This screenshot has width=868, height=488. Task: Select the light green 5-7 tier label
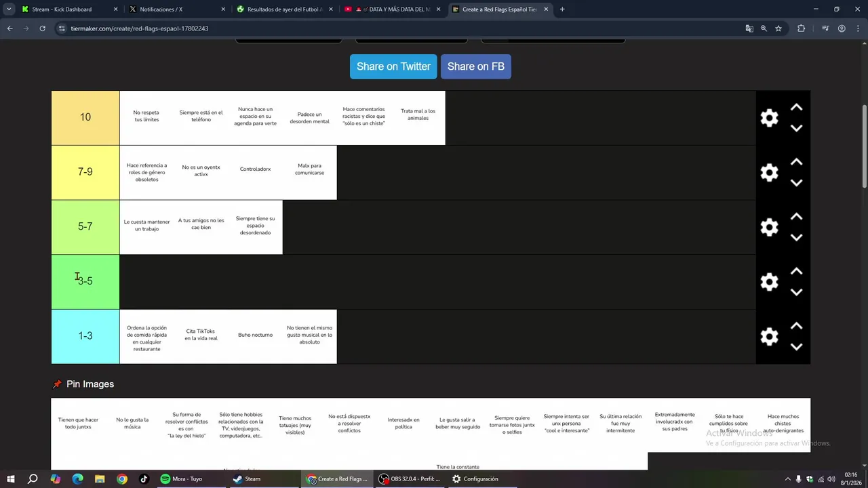click(85, 227)
